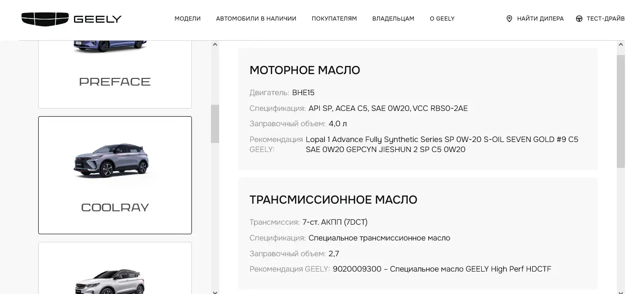Click the location pin icon
Screen dimensions: 644x294
pyautogui.click(x=509, y=19)
